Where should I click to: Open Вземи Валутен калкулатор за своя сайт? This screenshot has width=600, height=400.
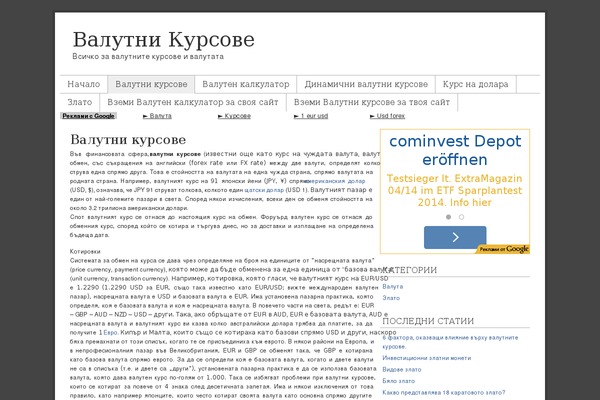[x=193, y=102]
